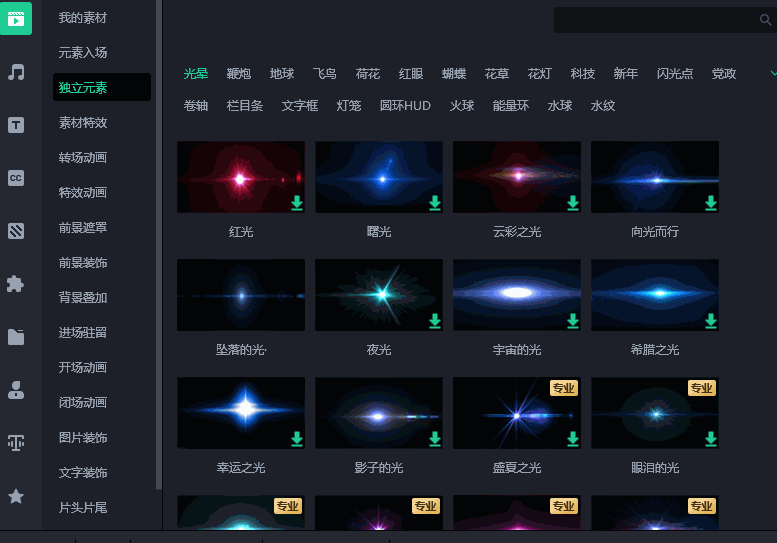Open 转场动画 in the side menu
This screenshot has width=777, height=543.
(83, 158)
